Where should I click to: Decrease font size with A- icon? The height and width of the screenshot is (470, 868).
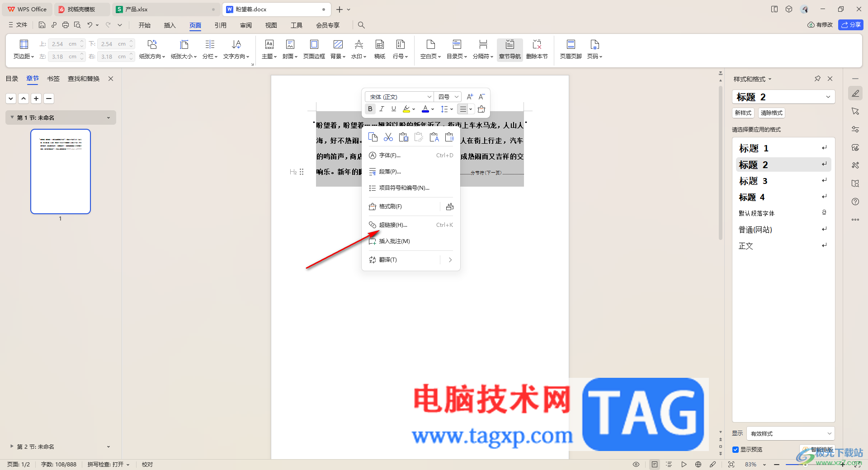482,97
